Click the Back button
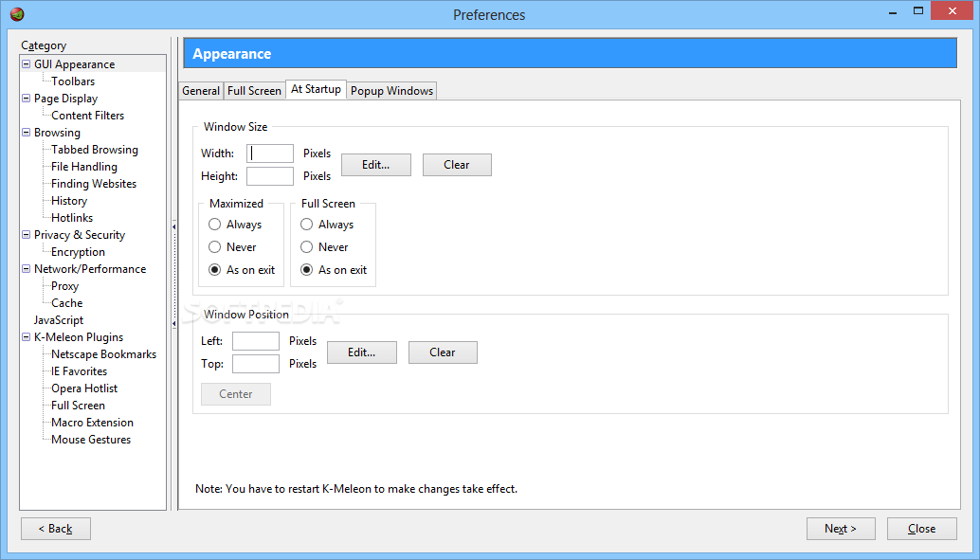Image resolution: width=980 pixels, height=560 pixels. (x=56, y=529)
